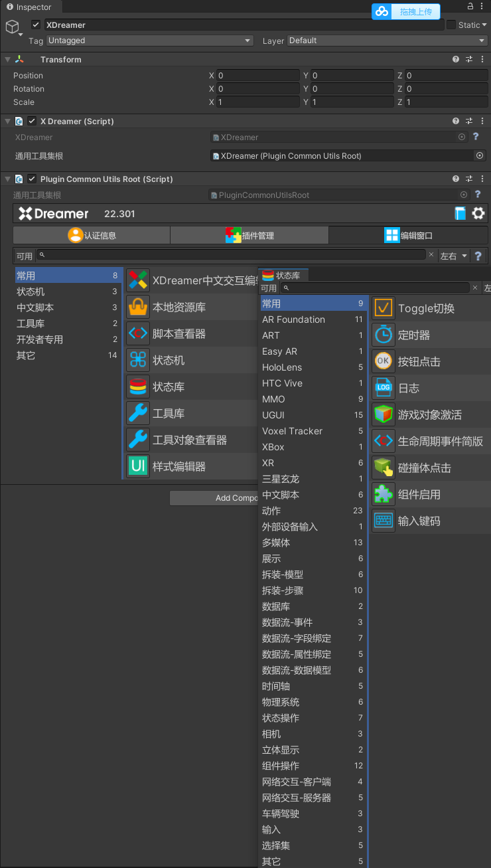Collapse Plugin Common Utils Root foldout
This screenshot has width=491, height=868.
[7, 179]
